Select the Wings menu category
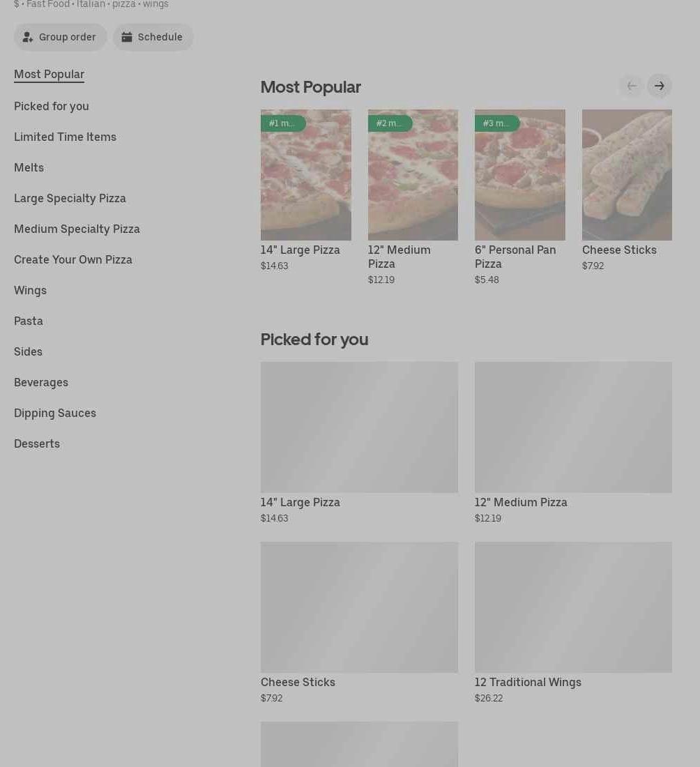The width and height of the screenshot is (700, 767). [30, 291]
